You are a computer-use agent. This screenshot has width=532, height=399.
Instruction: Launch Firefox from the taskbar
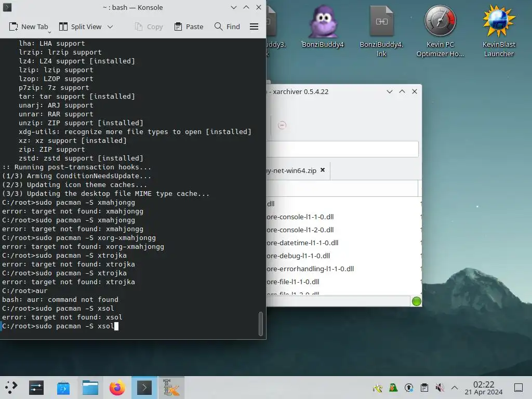pyautogui.click(x=117, y=388)
